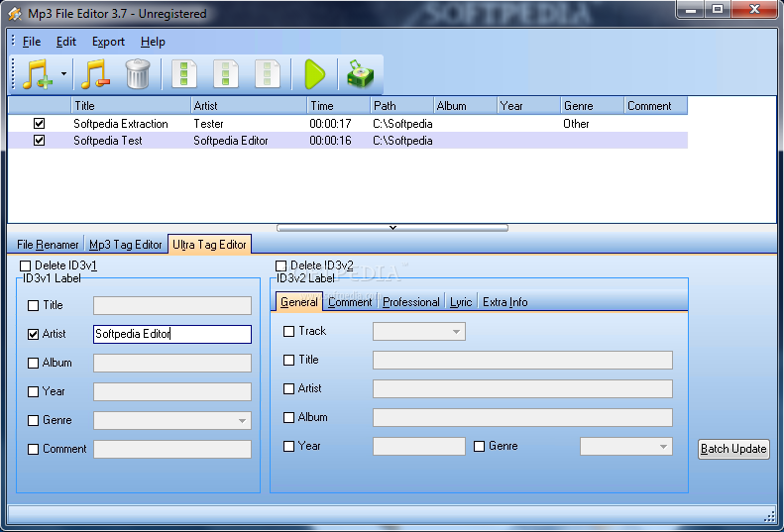Click the 'Other' genre cell
Viewport: 784px width, 532px height.
point(576,124)
